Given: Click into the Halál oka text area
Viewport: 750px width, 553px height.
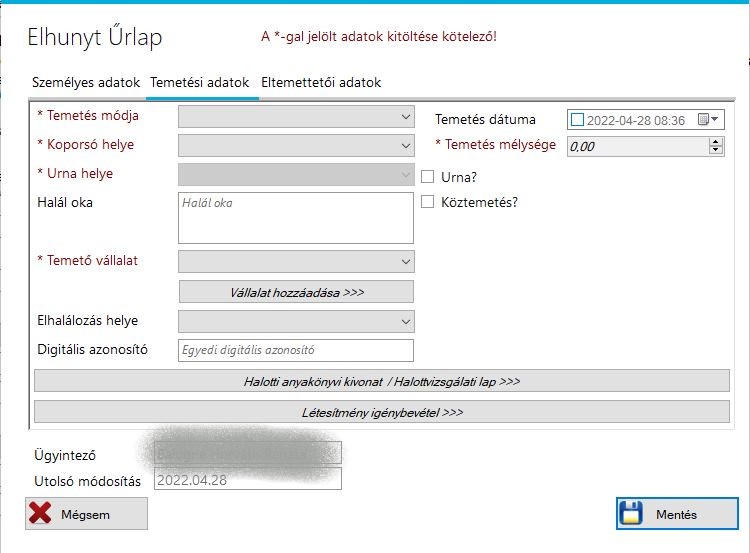Looking at the screenshot, I should (x=296, y=218).
